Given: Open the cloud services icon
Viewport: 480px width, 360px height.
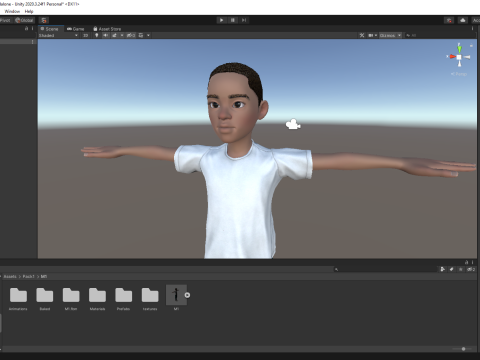Looking at the screenshot, I should [x=463, y=20].
